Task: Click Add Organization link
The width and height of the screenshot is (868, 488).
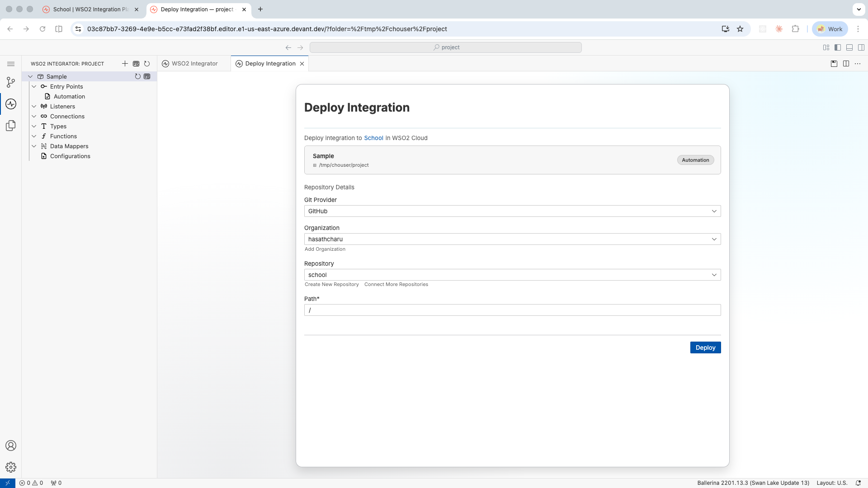Action: 325,249
